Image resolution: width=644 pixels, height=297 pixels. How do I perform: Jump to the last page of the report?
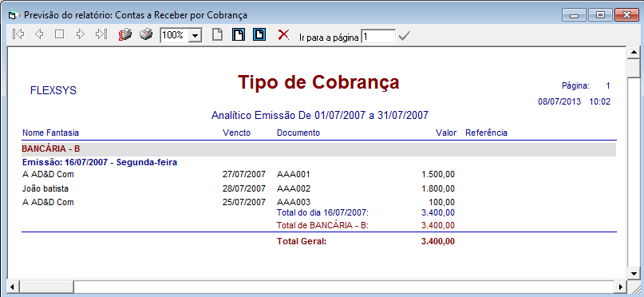(101, 34)
